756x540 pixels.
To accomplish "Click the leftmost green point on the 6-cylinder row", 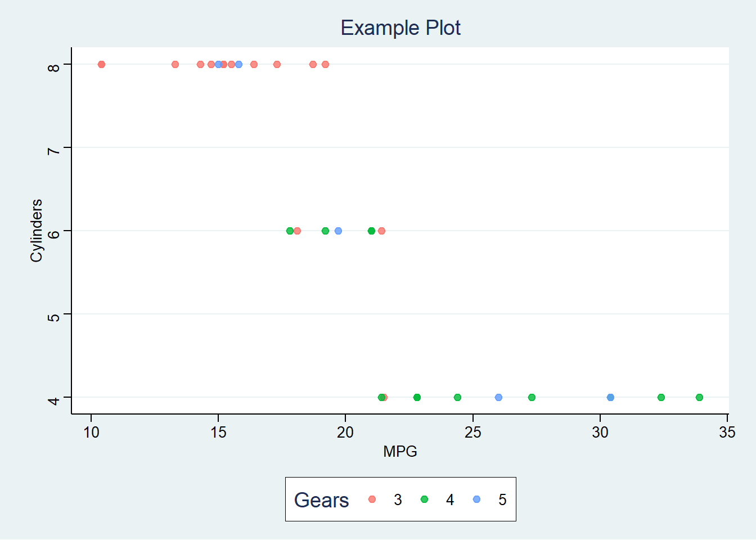I will click(290, 231).
